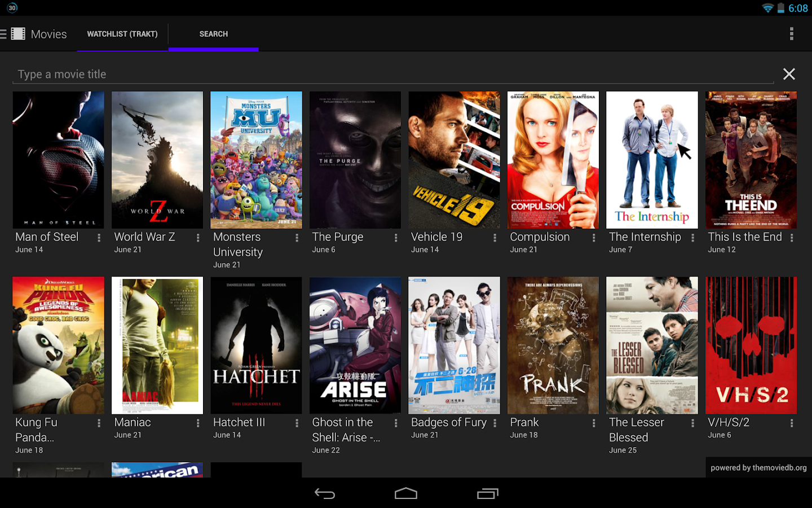Click the 'June 22' release date text
Image resolution: width=812 pixels, height=508 pixels.
coord(326,450)
